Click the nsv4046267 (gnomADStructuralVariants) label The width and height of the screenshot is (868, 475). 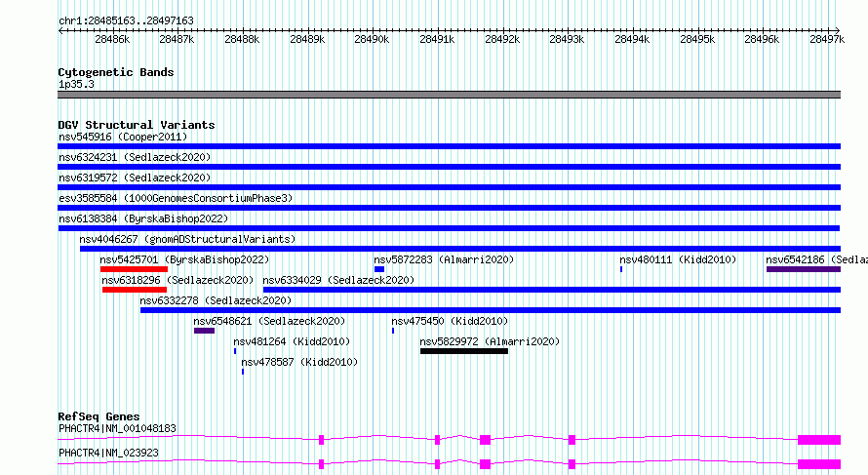point(187,239)
